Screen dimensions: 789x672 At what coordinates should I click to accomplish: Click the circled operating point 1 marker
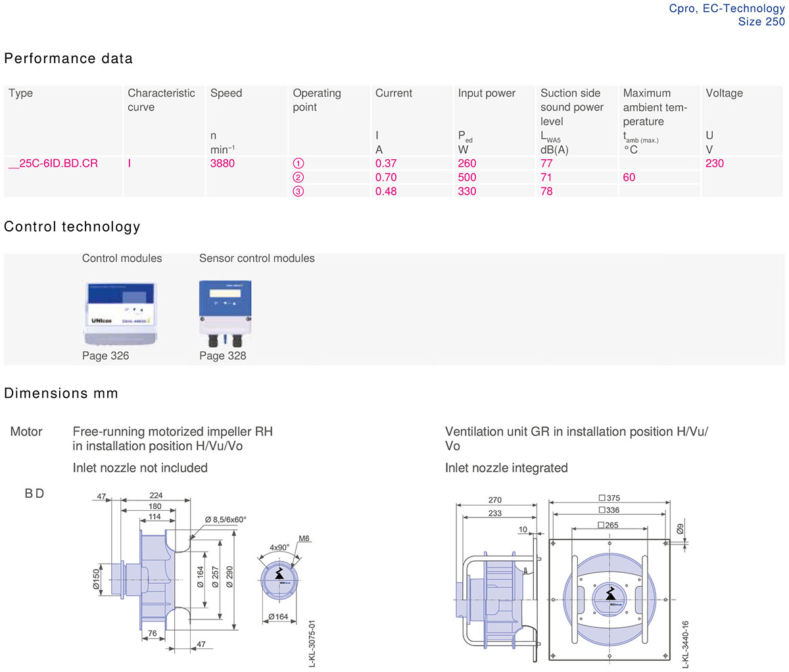click(298, 164)
